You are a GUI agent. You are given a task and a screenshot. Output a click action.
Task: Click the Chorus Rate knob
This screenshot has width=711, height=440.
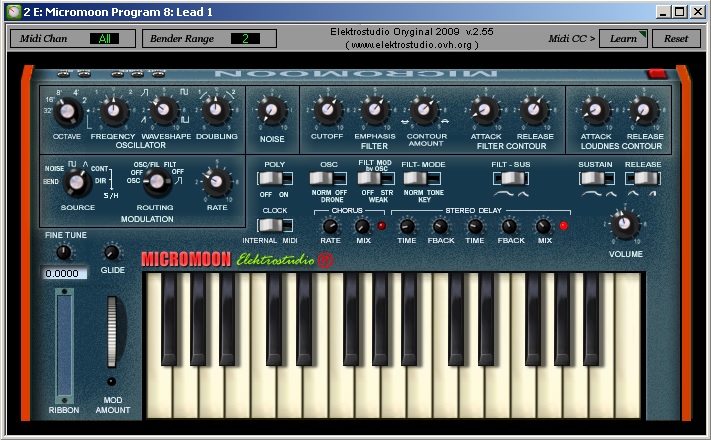coord(330,226)
